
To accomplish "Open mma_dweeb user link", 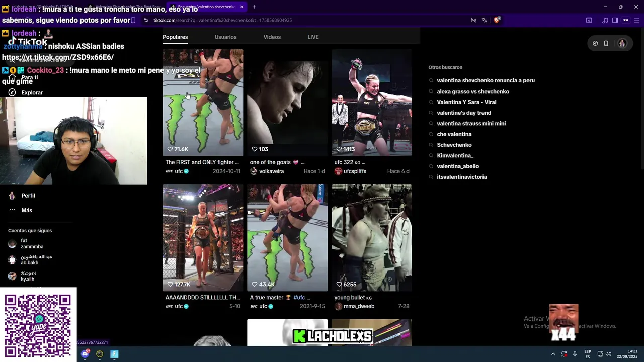I will coord(355,306).
